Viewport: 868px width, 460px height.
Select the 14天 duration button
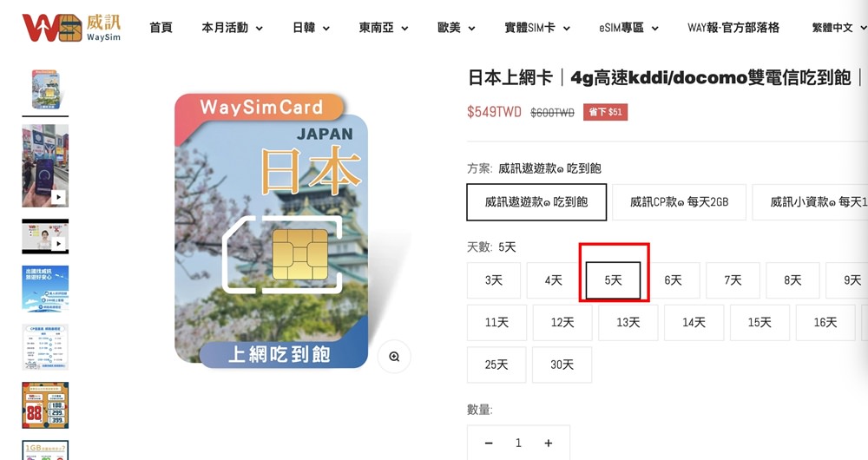pos(694,322)
